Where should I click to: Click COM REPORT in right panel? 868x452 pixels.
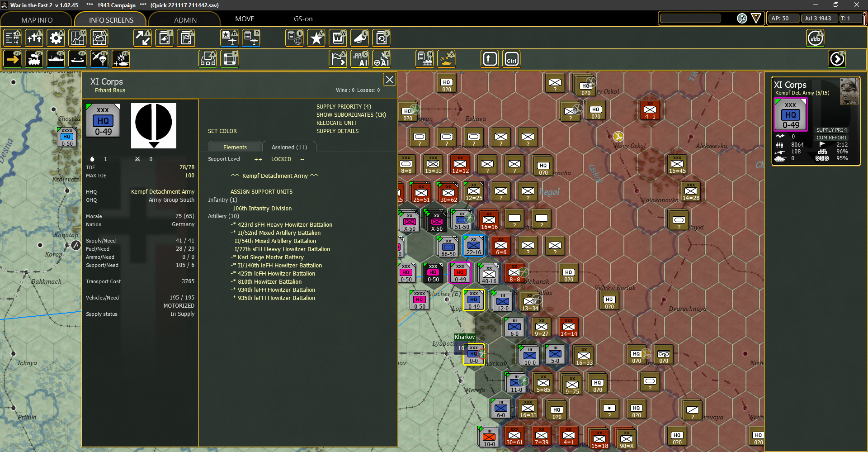click(831, 138)
